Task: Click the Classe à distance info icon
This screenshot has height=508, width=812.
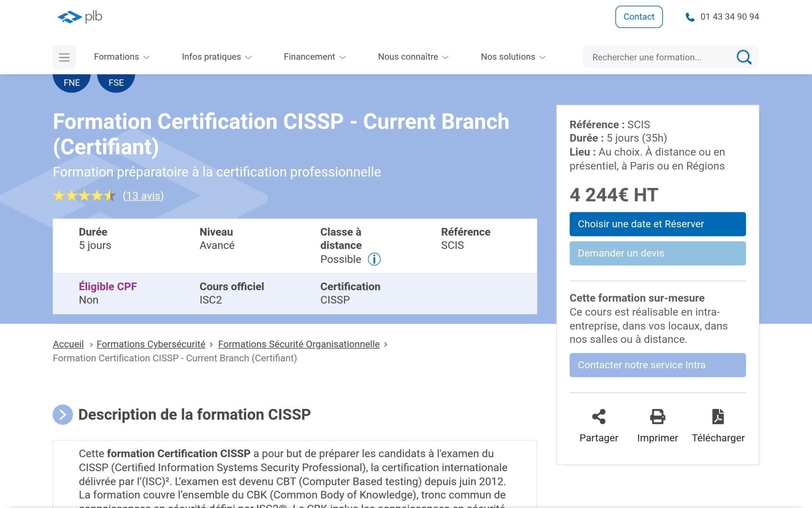Action: point(374,259)
